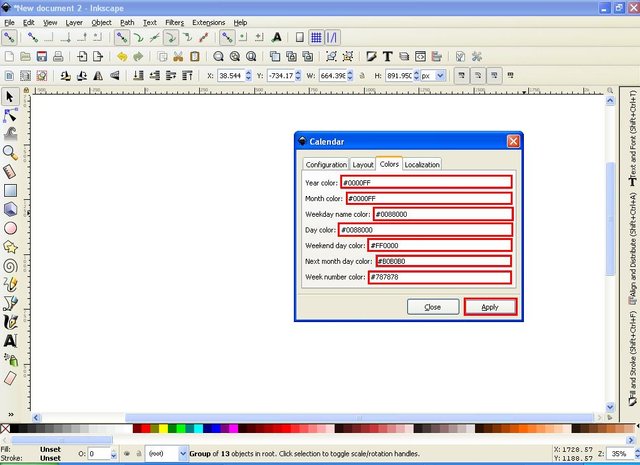Open the Path menu
This screenshot has height=465, width=640.
pyautogui.click(x=127, y=22)
